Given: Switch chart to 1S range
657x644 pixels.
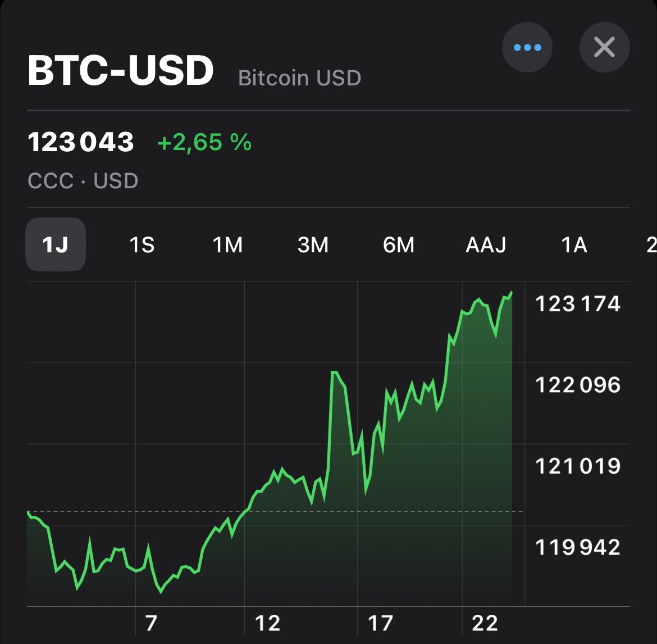Looking at the screenshot, I should point(142,244).
